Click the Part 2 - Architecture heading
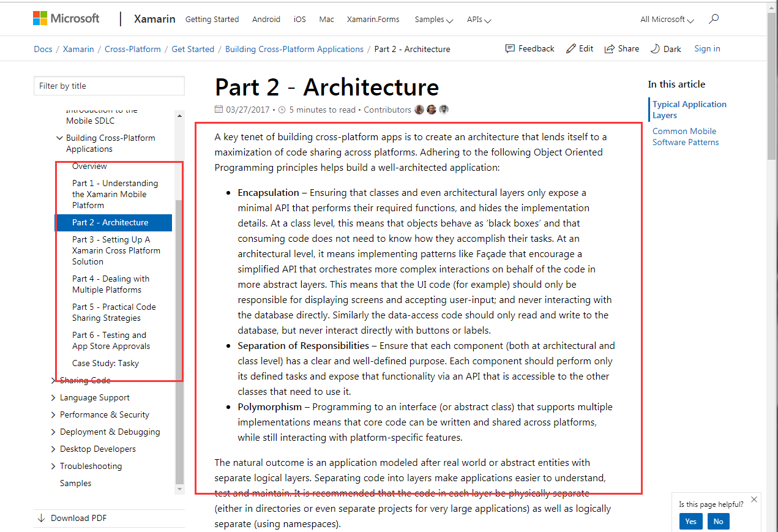This screenshot has width=778, height=532. 327,88
